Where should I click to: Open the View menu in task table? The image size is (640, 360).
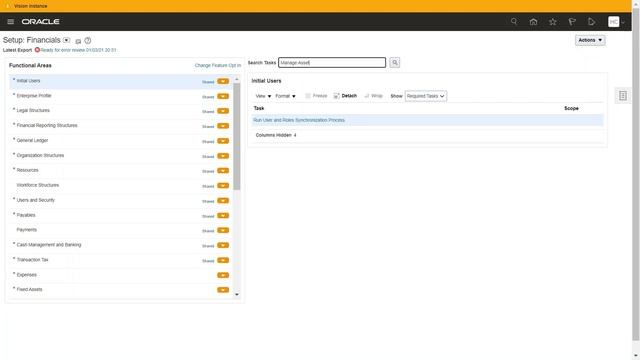tap(263, 96)
